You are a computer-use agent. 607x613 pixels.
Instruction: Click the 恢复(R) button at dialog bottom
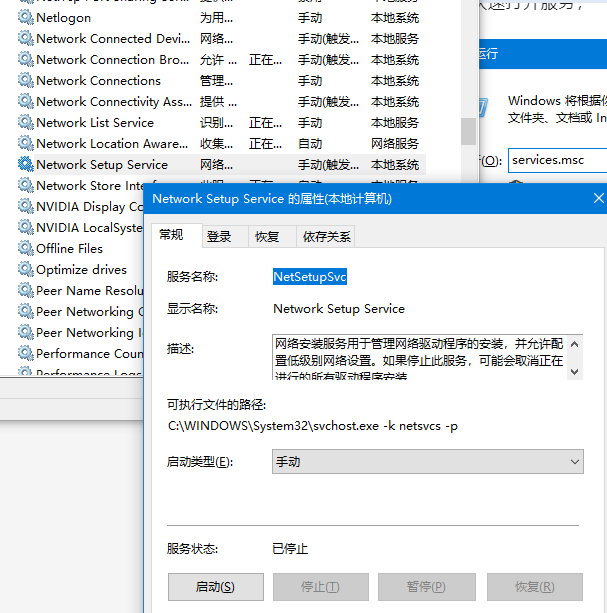tap(535, 587)
